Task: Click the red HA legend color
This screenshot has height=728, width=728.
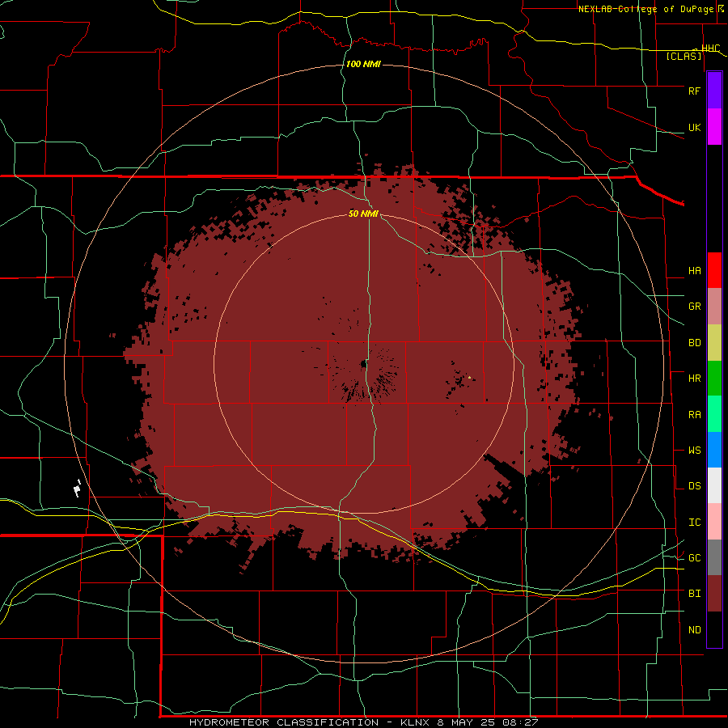Action: [x=714, y=270]
